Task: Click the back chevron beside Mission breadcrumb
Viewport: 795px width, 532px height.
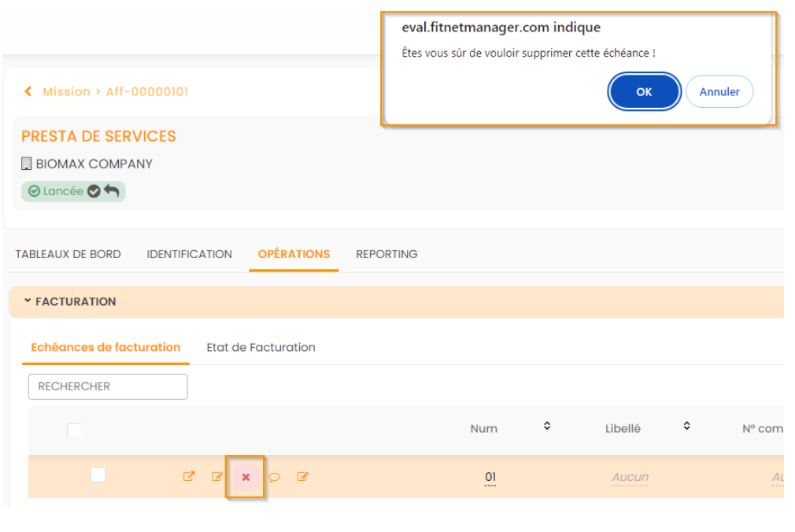Action: pyautogui.click(x=28, y=91)
